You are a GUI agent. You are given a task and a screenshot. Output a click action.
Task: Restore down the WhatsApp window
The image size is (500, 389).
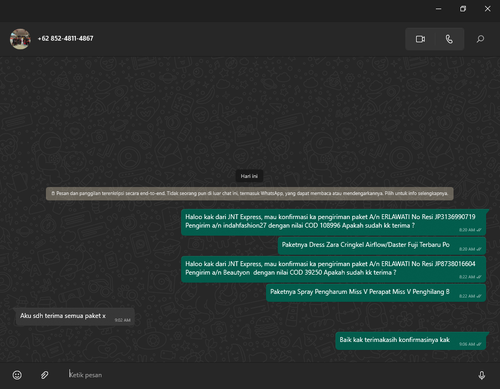(463, 9)
